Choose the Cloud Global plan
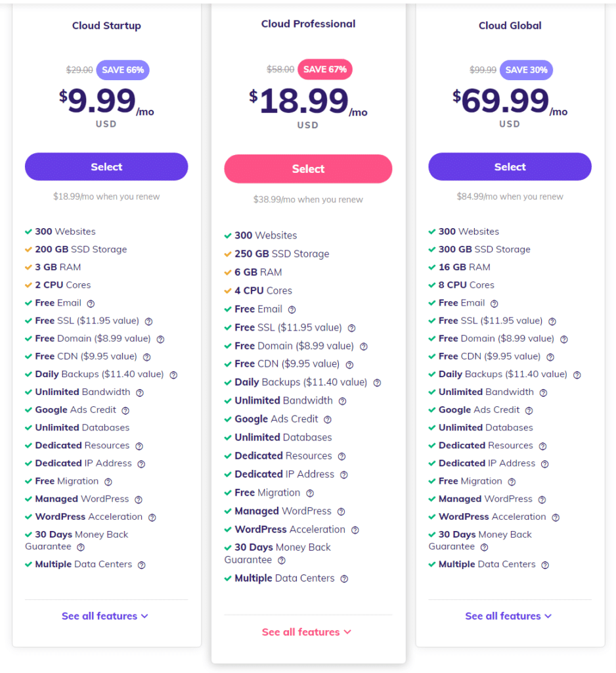616x673 pixels. [510, 166]
